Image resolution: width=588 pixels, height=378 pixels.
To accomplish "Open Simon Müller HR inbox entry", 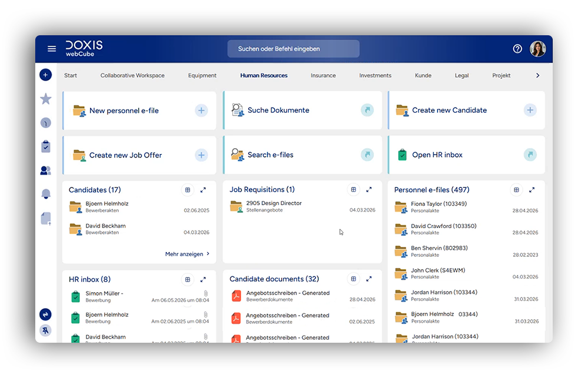I will (x=139, y=297).
